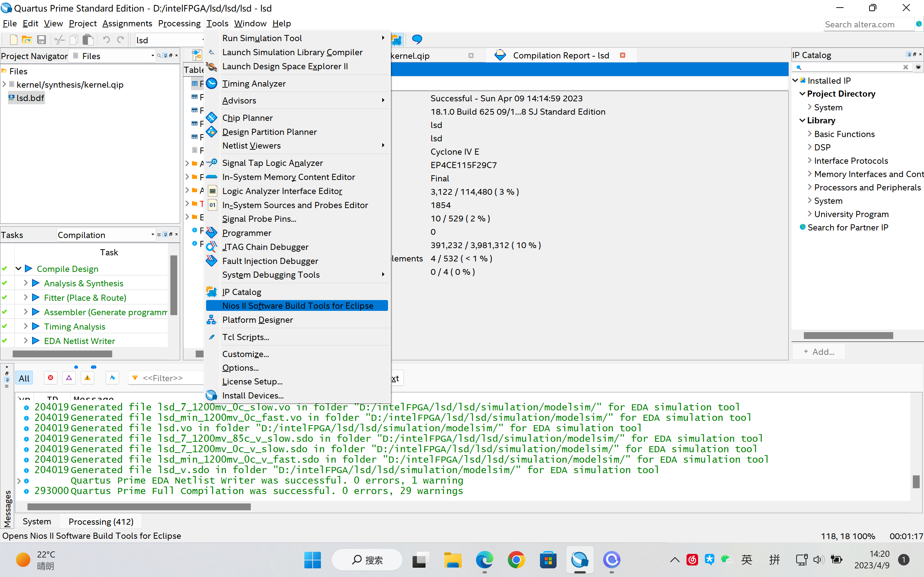Toggle the critical warning filter button
Screen dimensions: 924x577
point(69,378)
